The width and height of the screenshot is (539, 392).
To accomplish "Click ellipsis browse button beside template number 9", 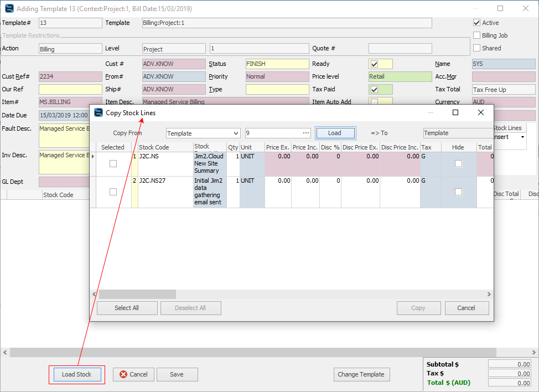I will coord(306,133).
